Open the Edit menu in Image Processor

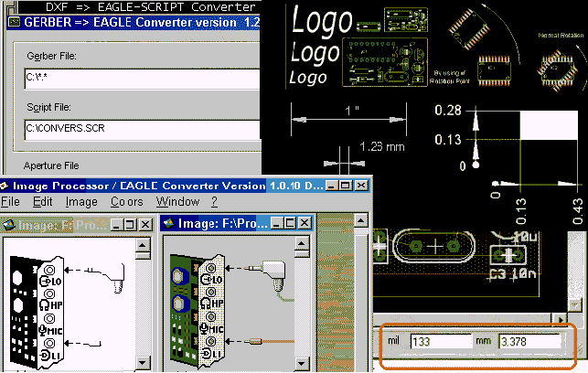click(42, 202)
